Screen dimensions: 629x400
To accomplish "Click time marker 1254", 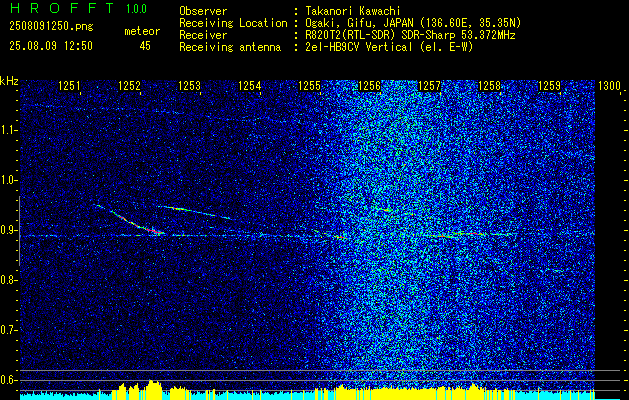I will pyautogui.click(x=250, y=86).
